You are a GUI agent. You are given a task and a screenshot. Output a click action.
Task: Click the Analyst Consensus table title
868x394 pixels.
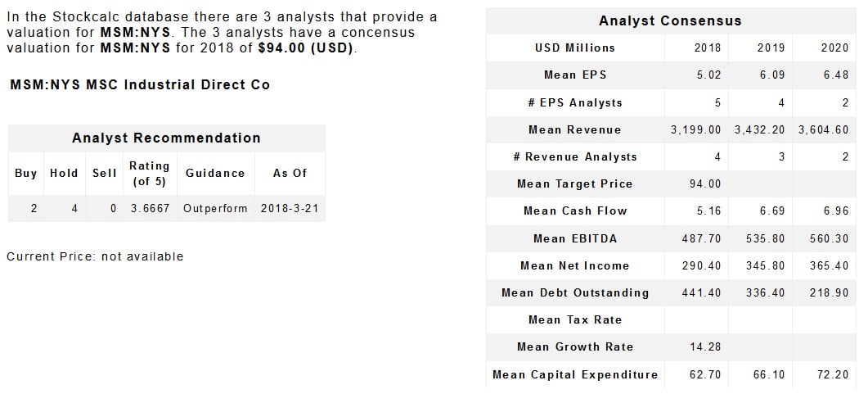click(x=670, y=20)
